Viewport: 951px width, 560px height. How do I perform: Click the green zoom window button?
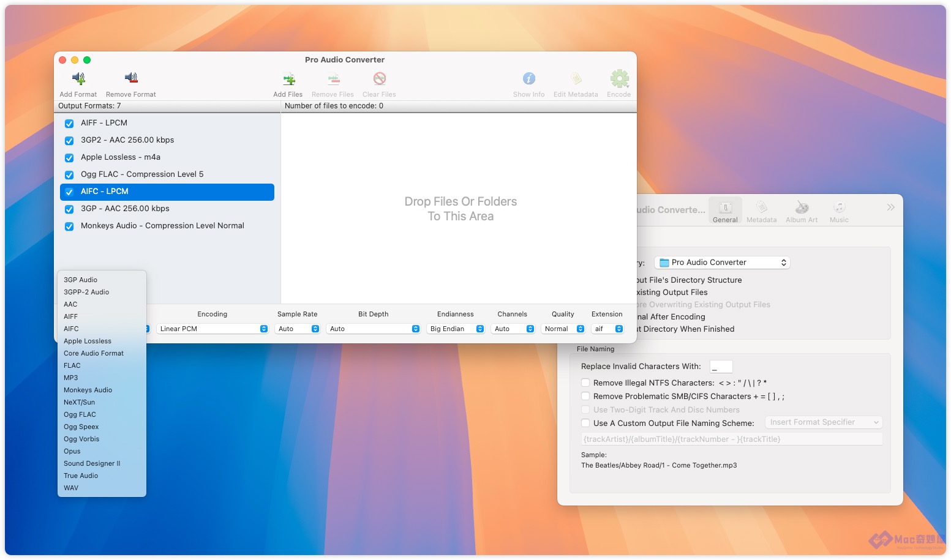87,60
